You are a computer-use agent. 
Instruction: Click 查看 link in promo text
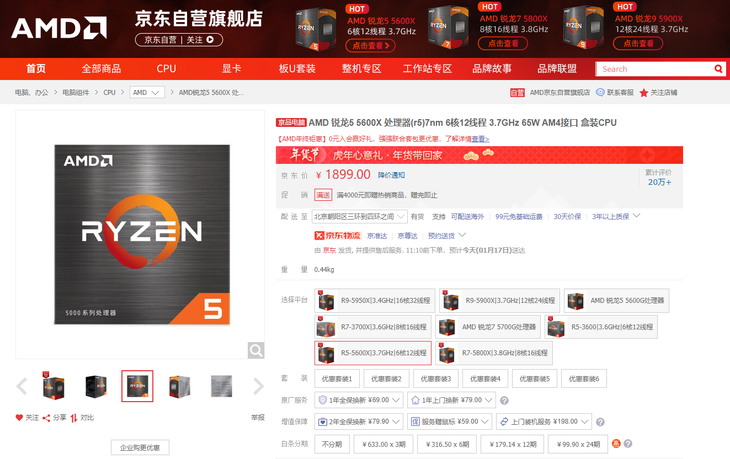point(480,139)
